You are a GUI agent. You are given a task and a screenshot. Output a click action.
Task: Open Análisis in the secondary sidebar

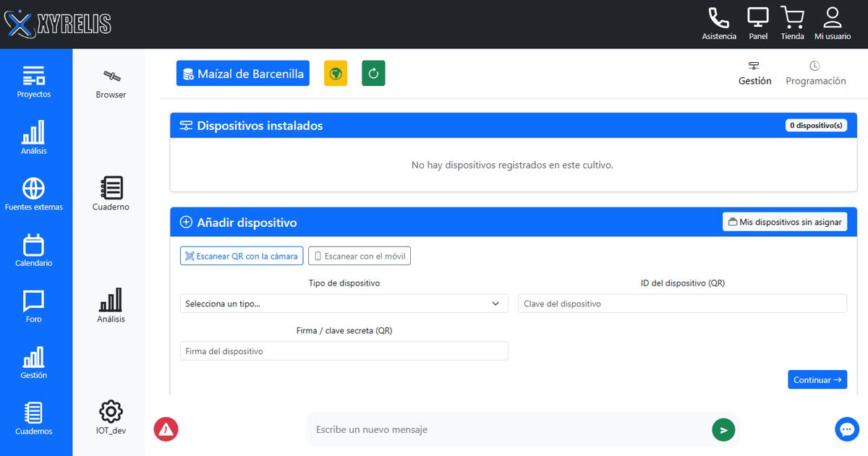coord(111,306)
